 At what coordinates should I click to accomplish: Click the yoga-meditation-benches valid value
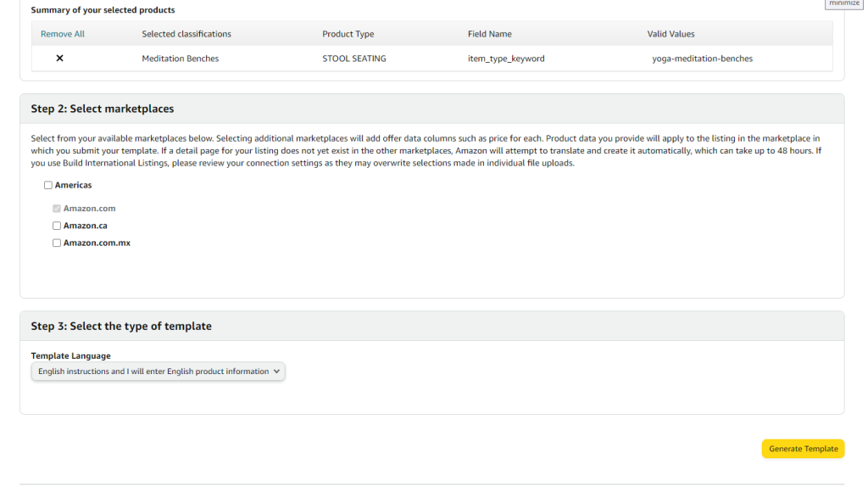pyautogui.click(x=702, y=59)
